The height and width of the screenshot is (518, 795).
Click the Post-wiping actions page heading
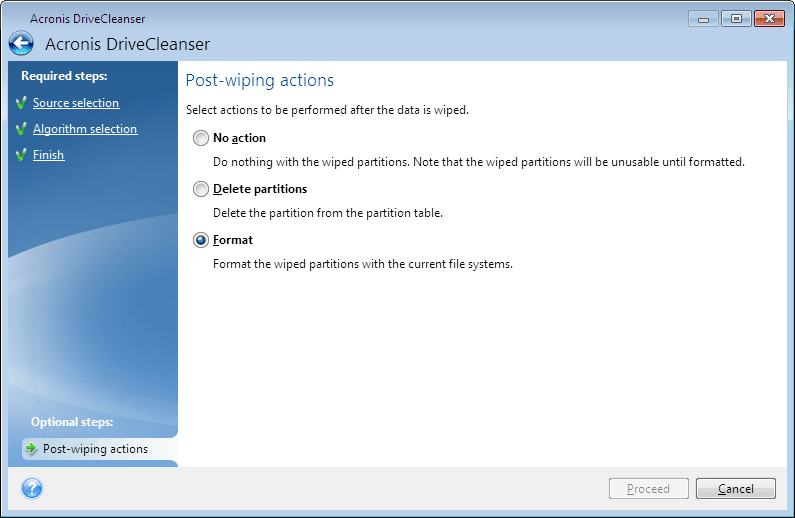260,80
